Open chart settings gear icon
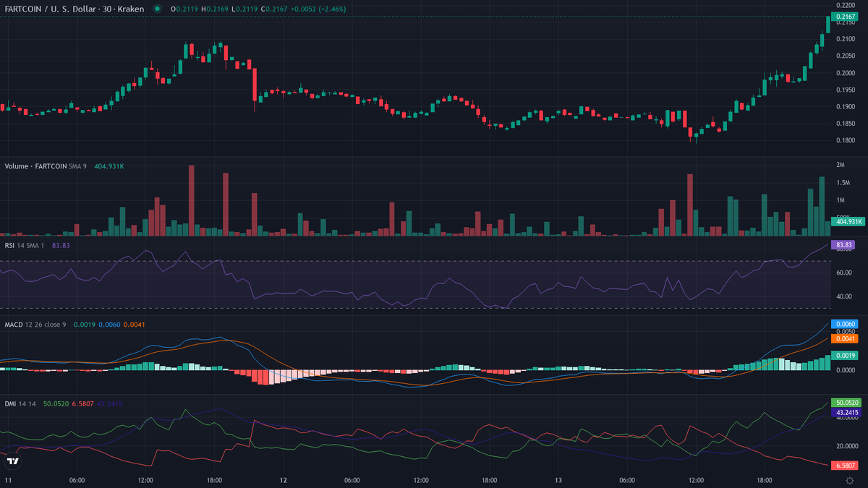868x488 pixels. click(849, 480)
